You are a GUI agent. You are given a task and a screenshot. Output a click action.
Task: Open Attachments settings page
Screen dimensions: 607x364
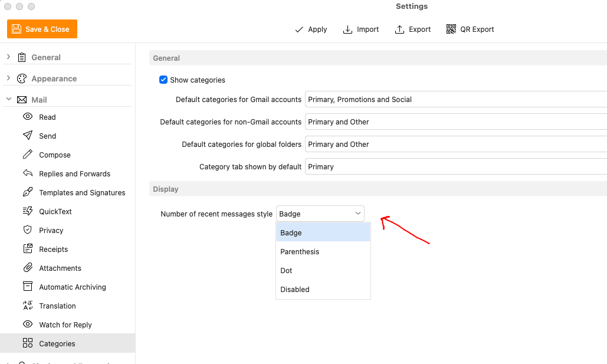pos(68,268)
